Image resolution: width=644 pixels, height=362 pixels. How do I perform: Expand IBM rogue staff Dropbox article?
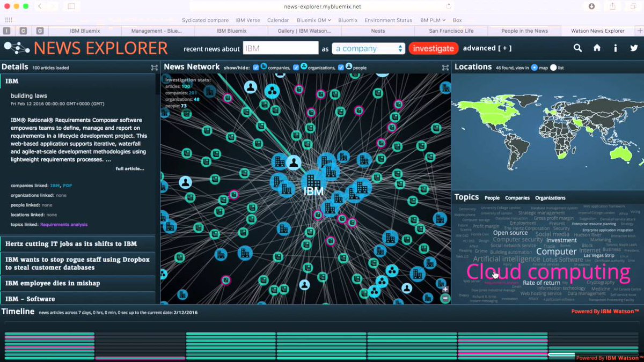(x=78, y=263)
